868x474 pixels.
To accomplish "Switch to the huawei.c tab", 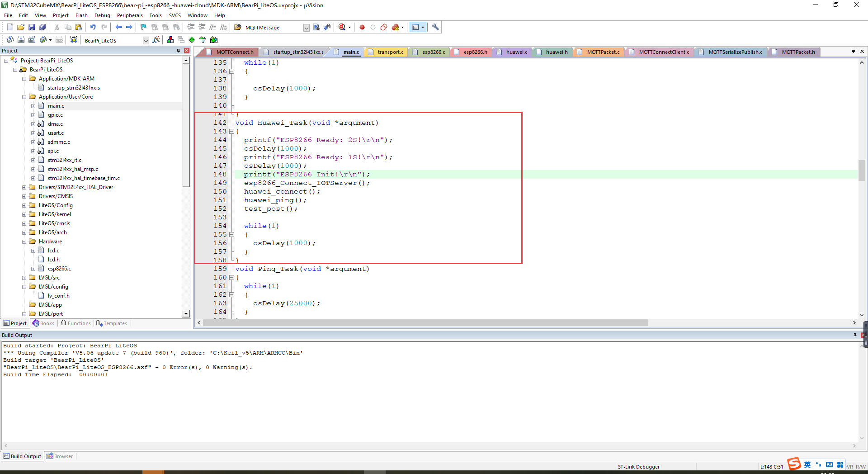I will [513, 52].
